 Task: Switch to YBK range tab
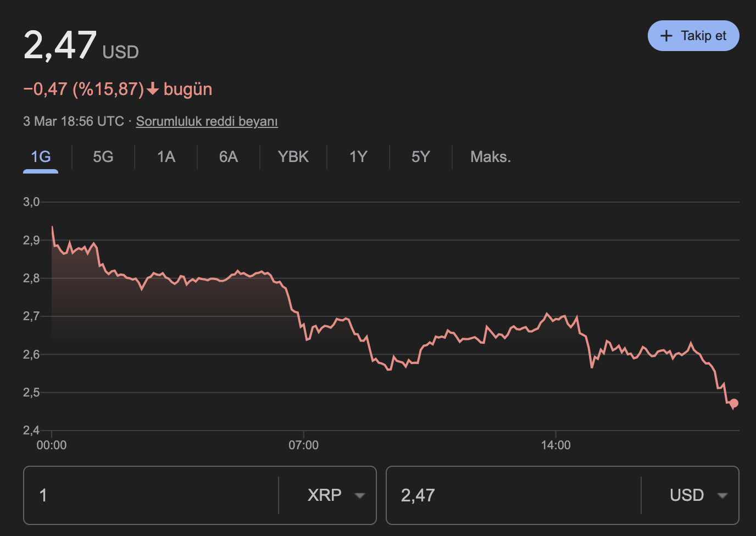293,157
